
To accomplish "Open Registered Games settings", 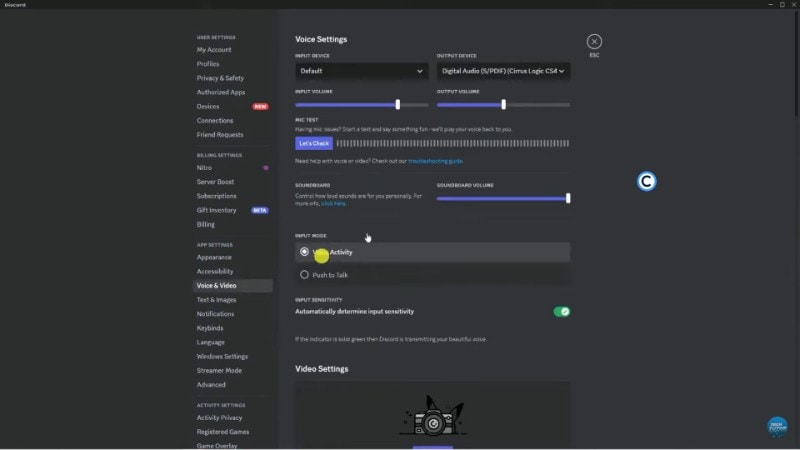I will [x=223, y=432].
